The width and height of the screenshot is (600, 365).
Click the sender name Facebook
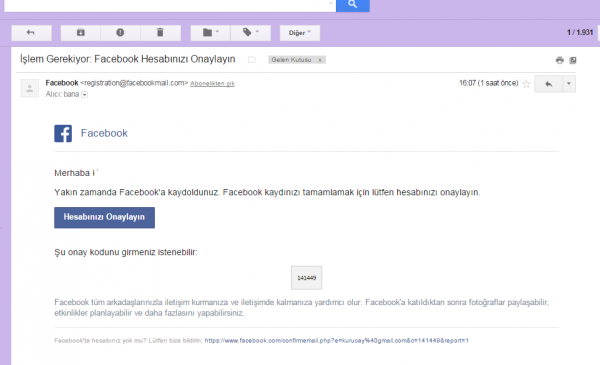click(62, 83)
